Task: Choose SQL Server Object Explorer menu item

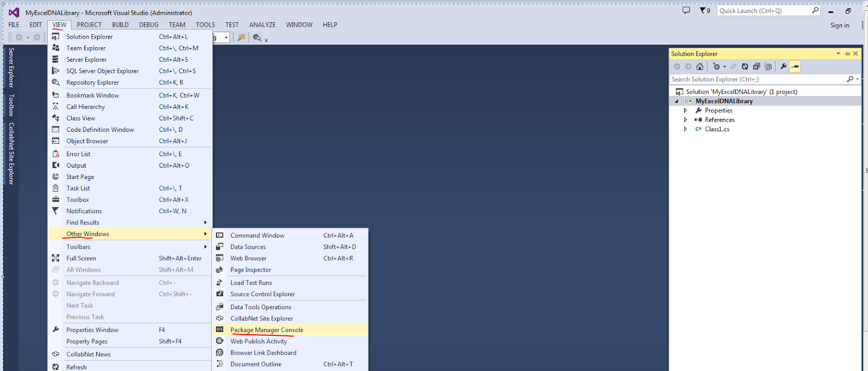Action: [130, 71]
